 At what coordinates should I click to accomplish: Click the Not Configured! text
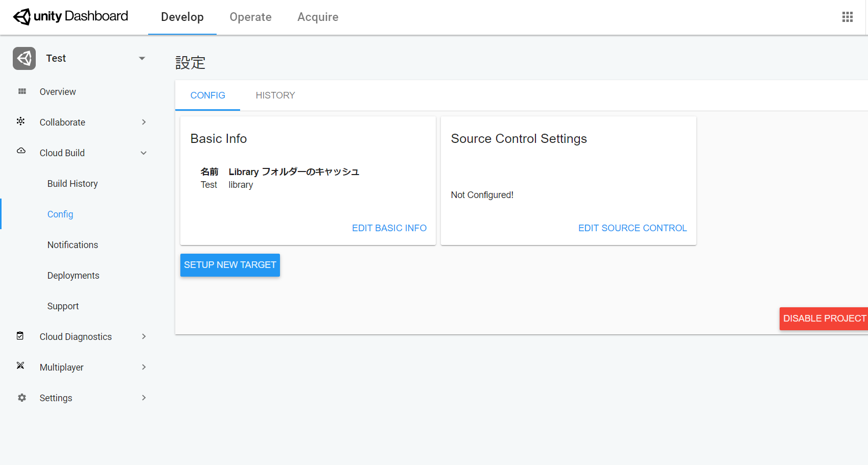[482, 195]
